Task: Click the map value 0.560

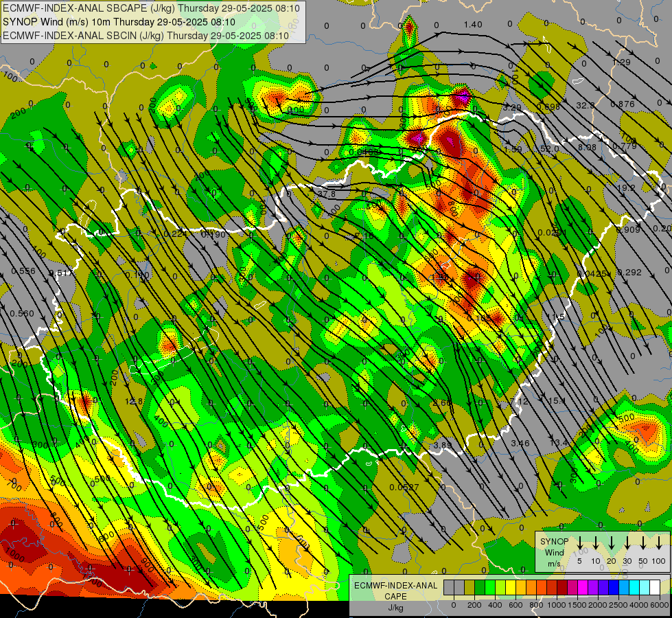Action: coord(22,313)
